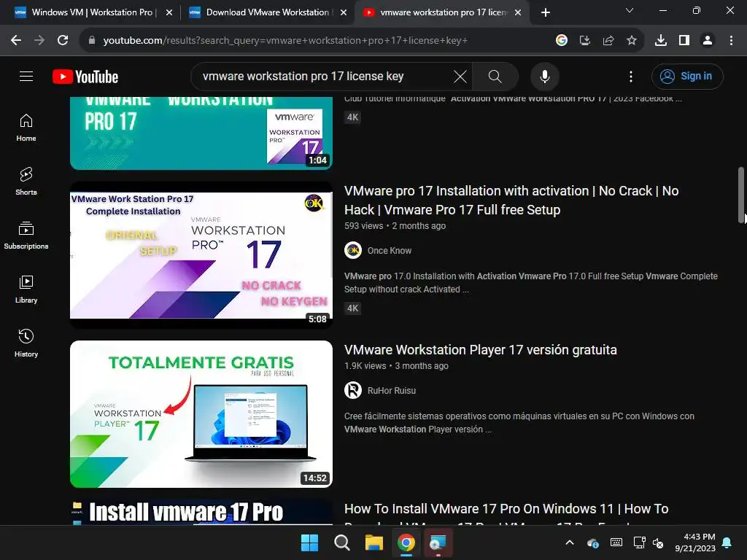This screenshot has width=747, height=560.
Task: Click RuHor Ruisu channel avatar
Action: click(x=353, y=390)
